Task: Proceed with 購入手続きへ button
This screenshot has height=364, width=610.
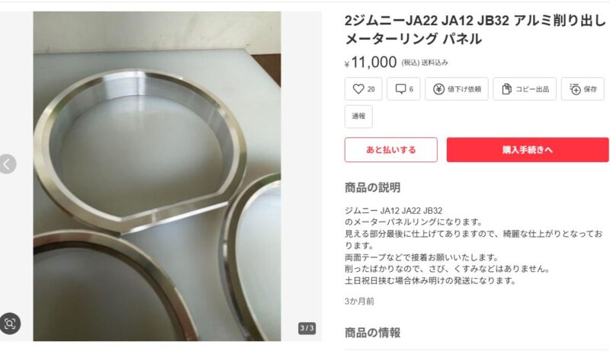Action: point(528,149)
